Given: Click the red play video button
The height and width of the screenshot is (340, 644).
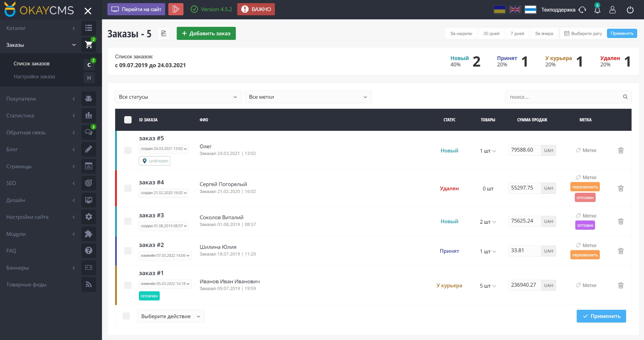Looking at the screenshot, I should click(176, 9).
